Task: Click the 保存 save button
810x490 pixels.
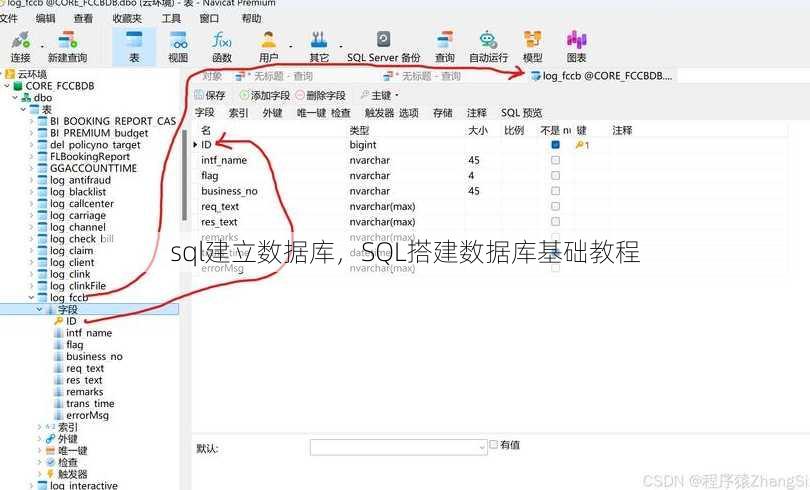Action: 210,95
